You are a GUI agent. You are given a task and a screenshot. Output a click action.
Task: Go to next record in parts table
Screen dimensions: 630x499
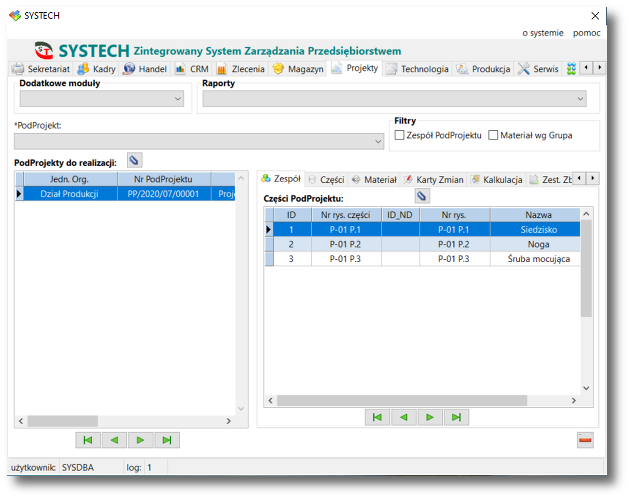click(x=430, y=417)
